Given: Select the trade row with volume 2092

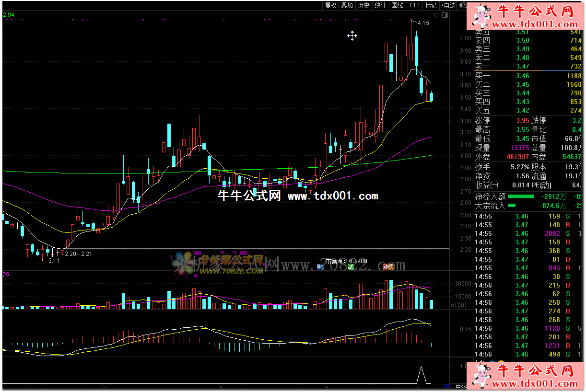Looking at the screenshot, I should pos(528,233).
